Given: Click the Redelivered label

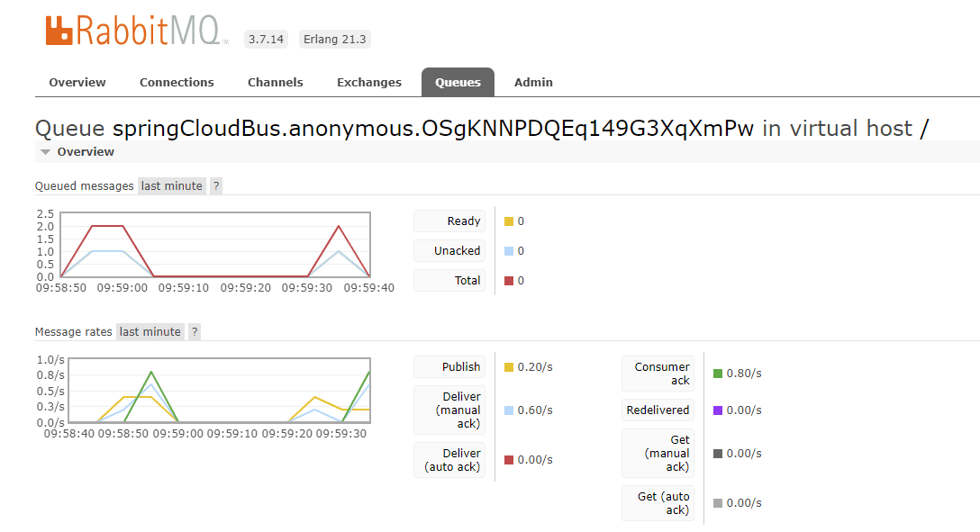Looking at the screenshot, I should tap(658, 410).
